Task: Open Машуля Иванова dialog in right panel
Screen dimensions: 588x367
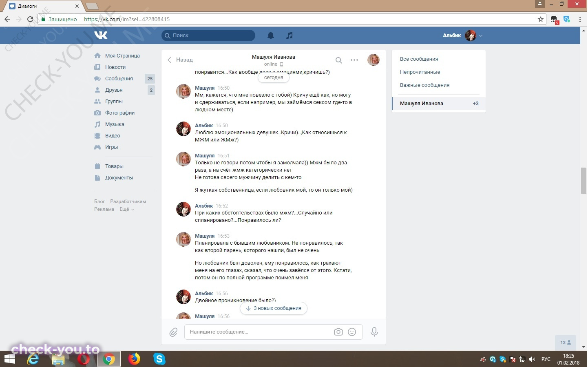Action: pyautogui.click(x=439, y=104)
